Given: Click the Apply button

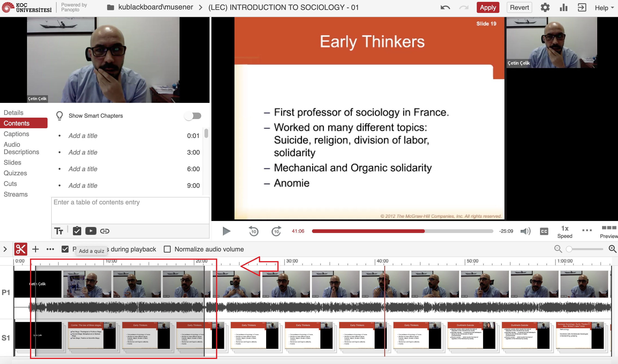Looking at the screenshot, I should pyautogui.click(x=488, y=8).
